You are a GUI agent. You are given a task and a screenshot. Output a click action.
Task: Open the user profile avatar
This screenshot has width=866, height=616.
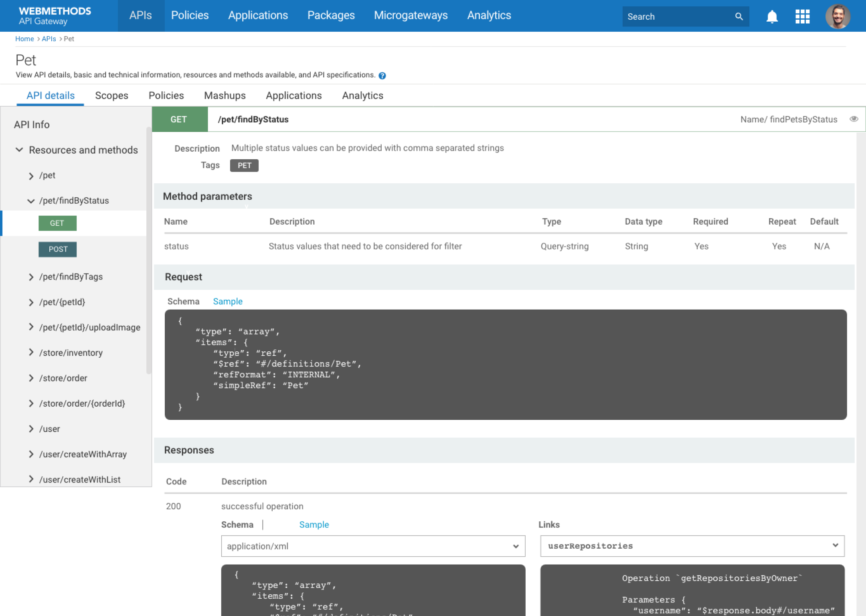point(838,16)
